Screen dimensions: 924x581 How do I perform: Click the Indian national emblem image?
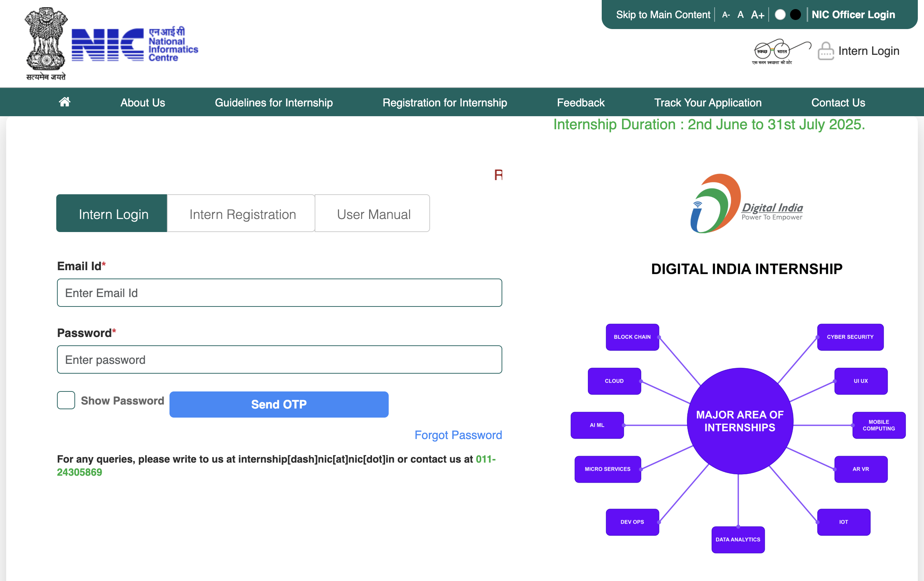click(x=46, y=44)
